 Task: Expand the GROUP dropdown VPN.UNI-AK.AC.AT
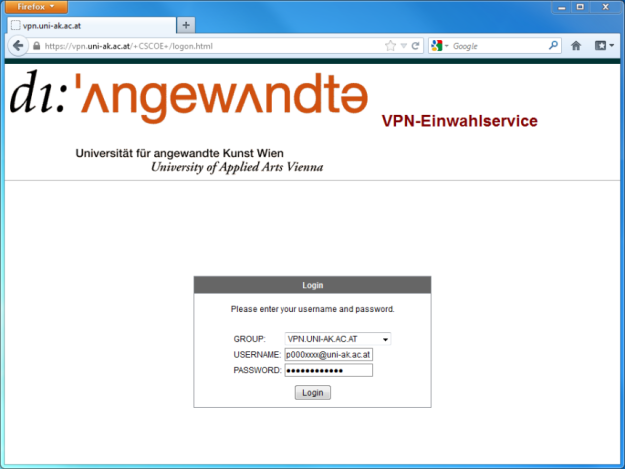coord(337,339)
